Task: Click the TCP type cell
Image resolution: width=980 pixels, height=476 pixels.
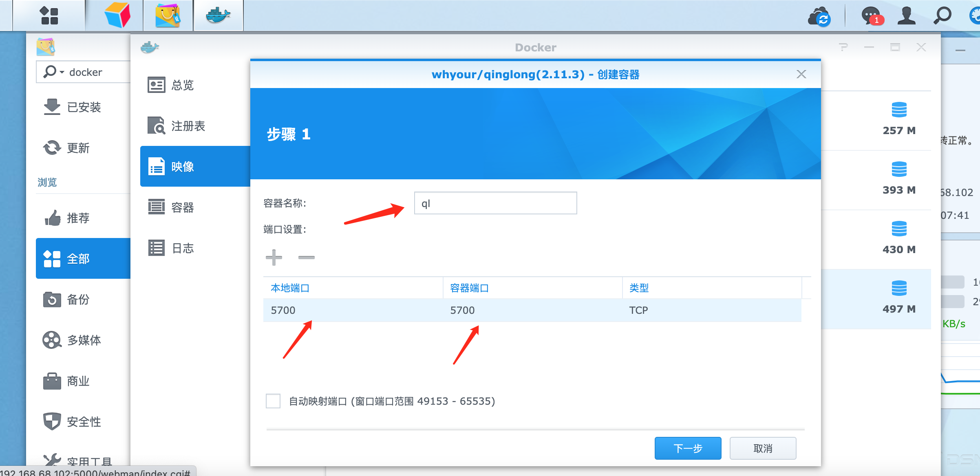Action: click(x=712, y=310)
